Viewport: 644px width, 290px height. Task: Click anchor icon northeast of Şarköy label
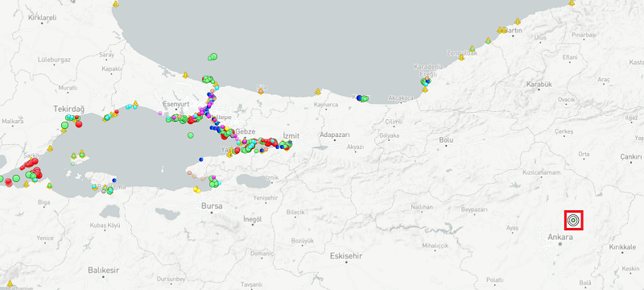(50, 148)
